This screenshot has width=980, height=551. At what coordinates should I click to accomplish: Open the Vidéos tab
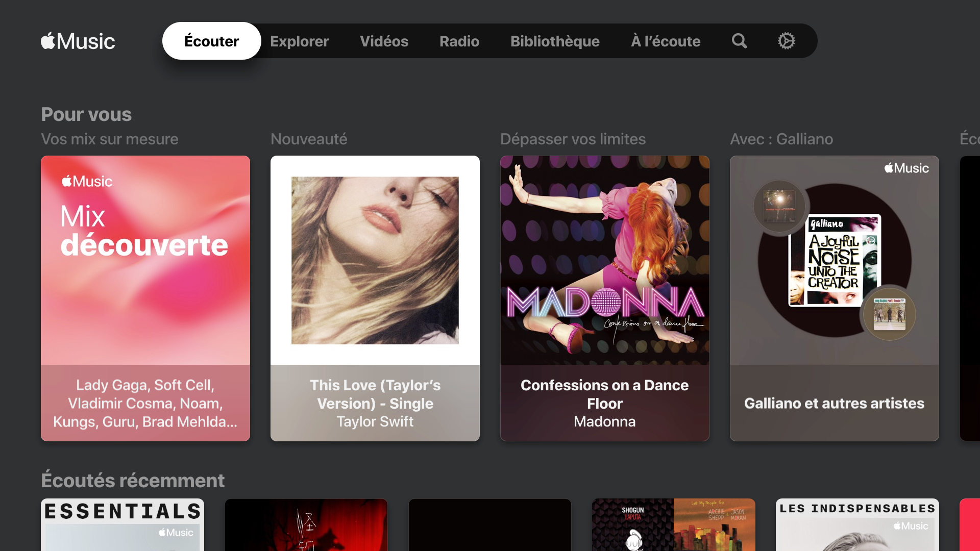[x=384, y=41]
